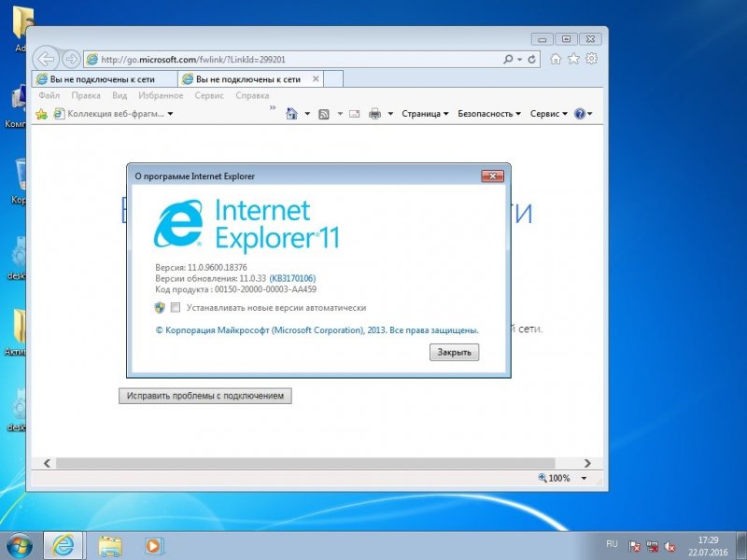The height and width of the screenshot is (560, 747).
Task: Click the Print icon in command bar
Action: point(375,114)
